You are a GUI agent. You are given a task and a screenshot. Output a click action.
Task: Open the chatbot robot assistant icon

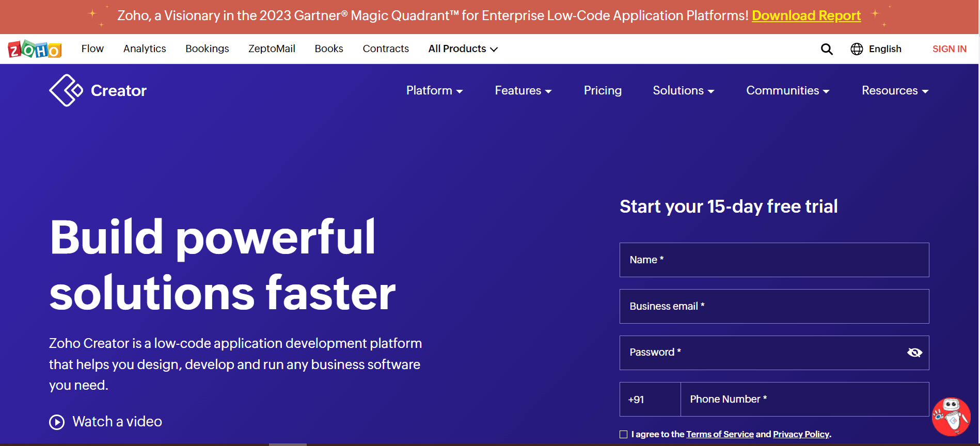click(x=951, y=416)
